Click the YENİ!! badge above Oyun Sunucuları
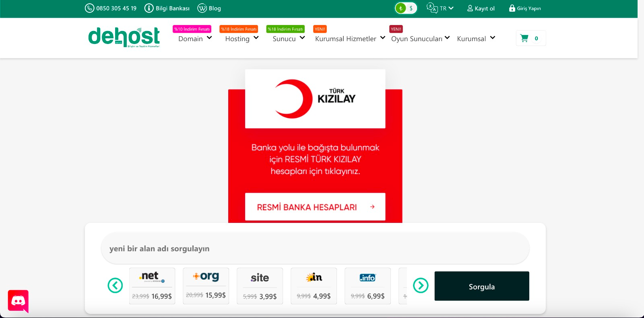644x318 pixels. (x=396, y=29)
